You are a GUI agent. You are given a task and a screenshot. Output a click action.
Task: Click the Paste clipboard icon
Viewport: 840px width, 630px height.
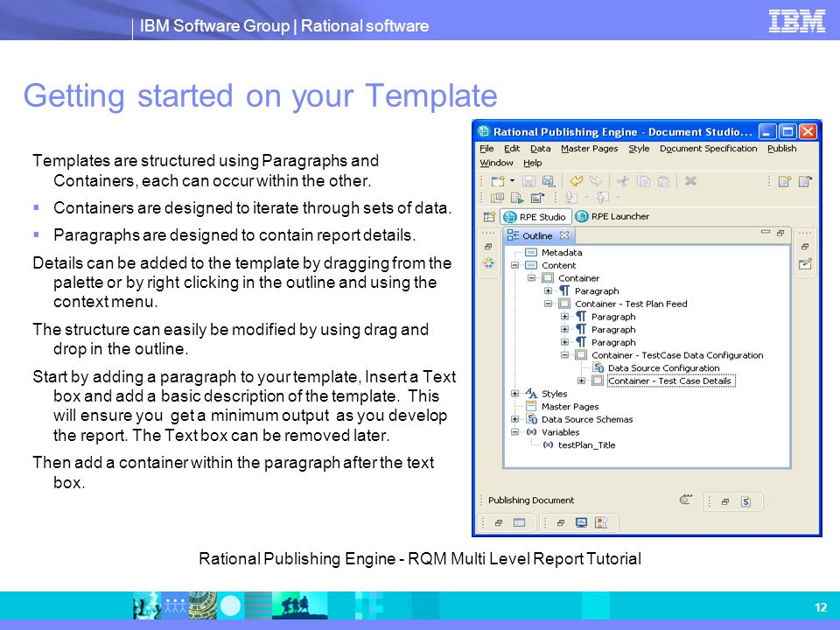[x=664, y=181]
